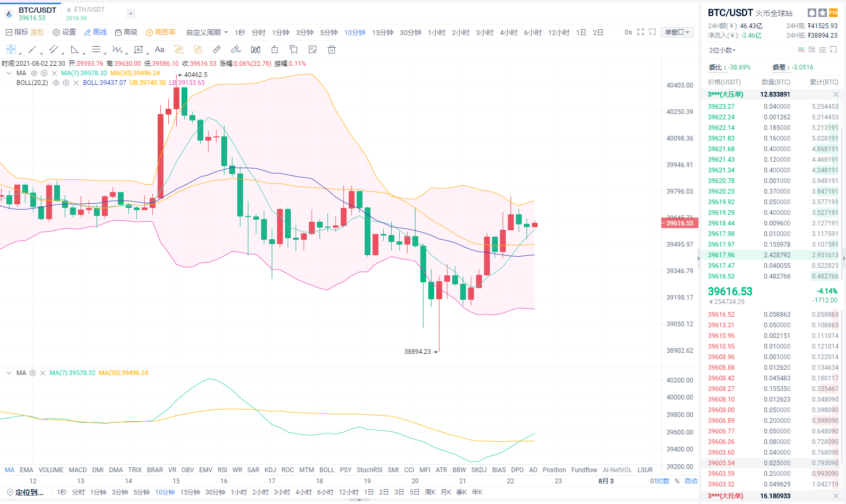Toggle percent scale mode
Screen dimensions: 846x504
pyautogui.click(x=677, y=481)
